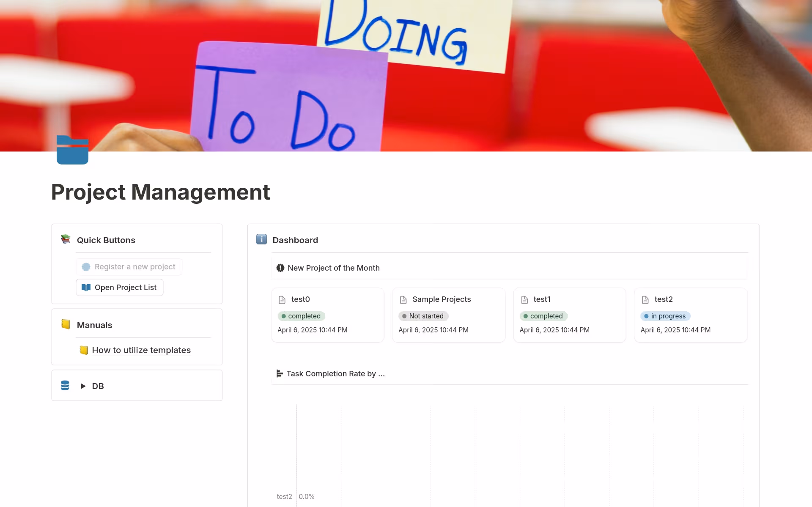Click the in progress tag on test2
Image resolution: width=812 pixels, height=507 pixels.
[x=665, y=316]
